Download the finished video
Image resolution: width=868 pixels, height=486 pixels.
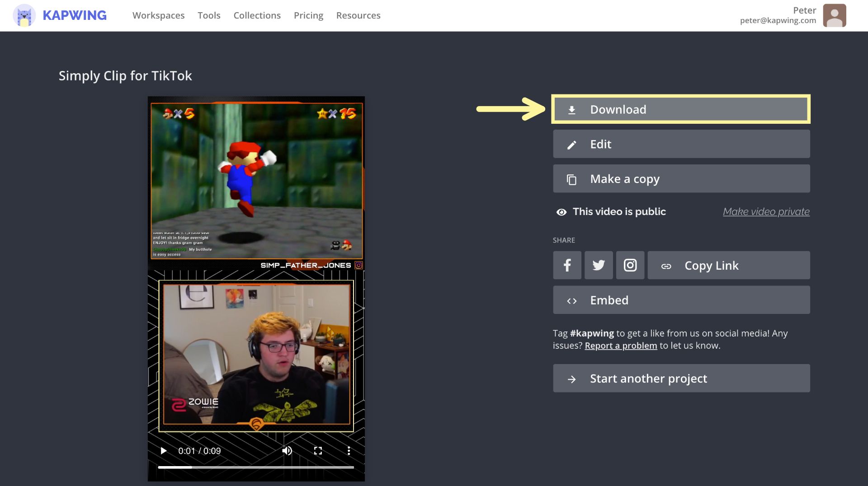(681, 109)
